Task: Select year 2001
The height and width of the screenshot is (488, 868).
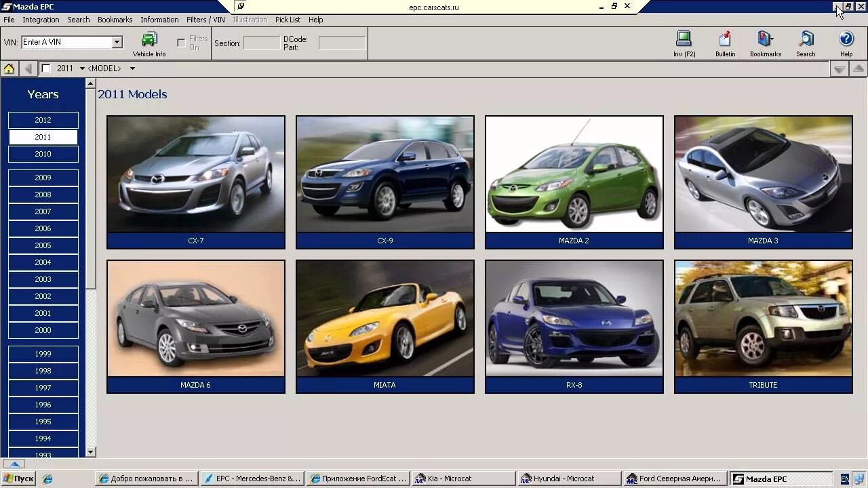Action: pyautogui.click(x=43, y=313)
